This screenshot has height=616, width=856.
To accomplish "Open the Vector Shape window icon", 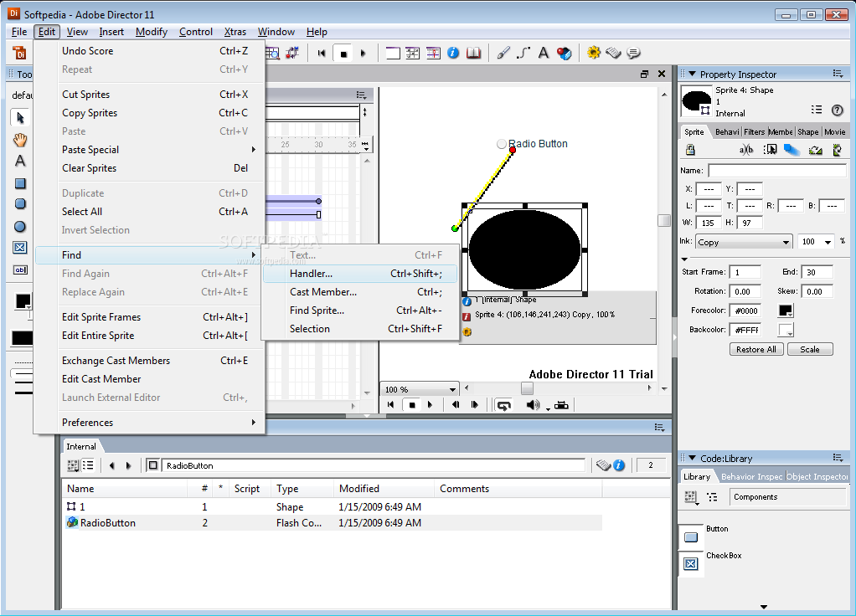I will [523, 53].
